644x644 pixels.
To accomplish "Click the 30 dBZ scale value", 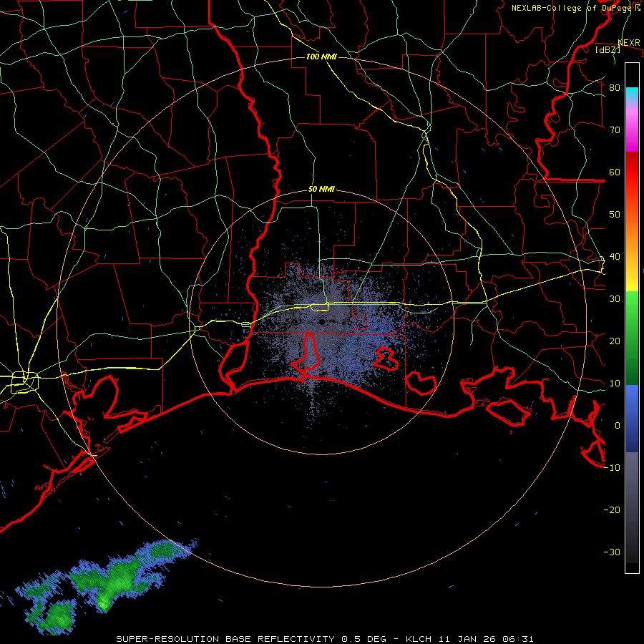I will tap(615, 299).
